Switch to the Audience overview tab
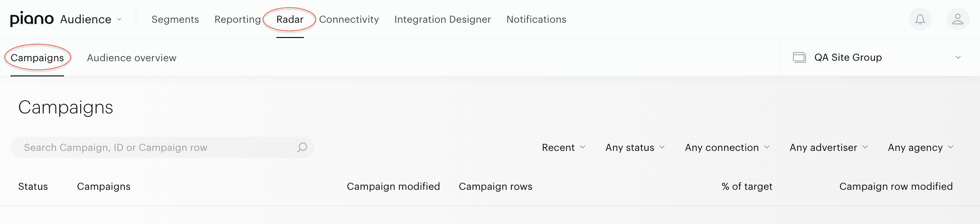Viewport: 980px width, 224px height. point(132,58)
